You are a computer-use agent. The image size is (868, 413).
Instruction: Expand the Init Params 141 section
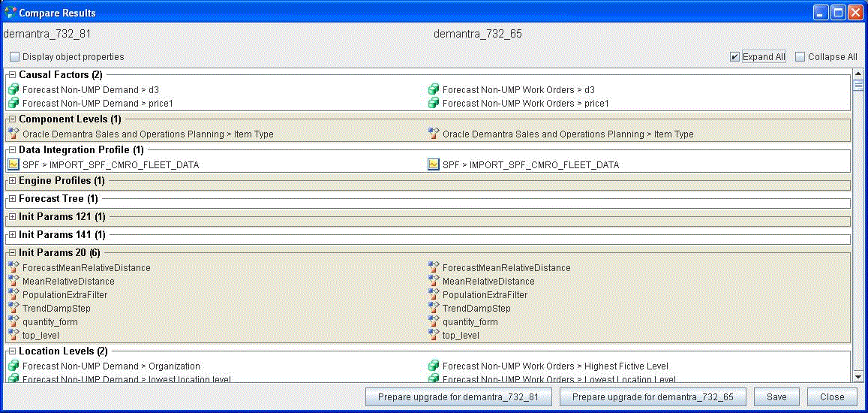(x=12, y=234)
